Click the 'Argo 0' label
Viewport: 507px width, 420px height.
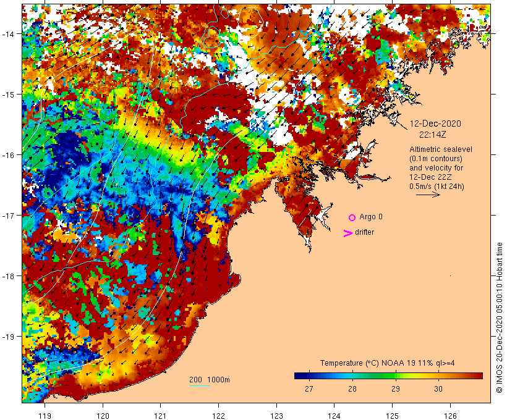tap(371, 217)
